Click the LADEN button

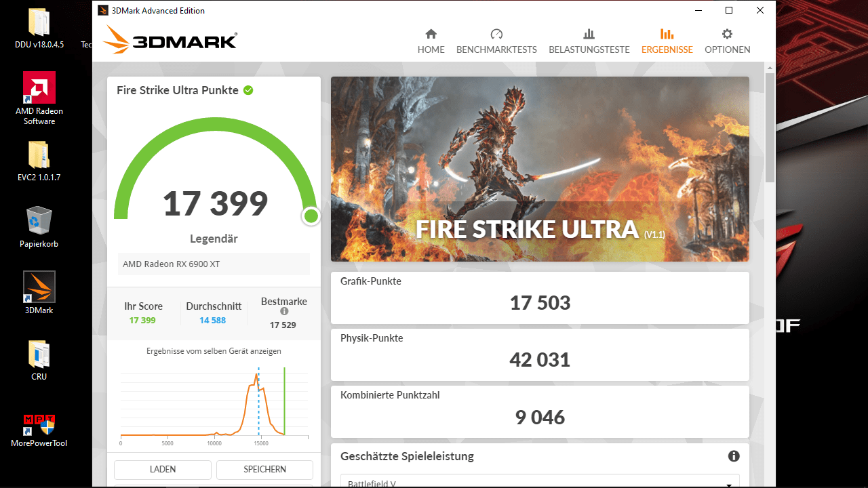tap(163, 469)
